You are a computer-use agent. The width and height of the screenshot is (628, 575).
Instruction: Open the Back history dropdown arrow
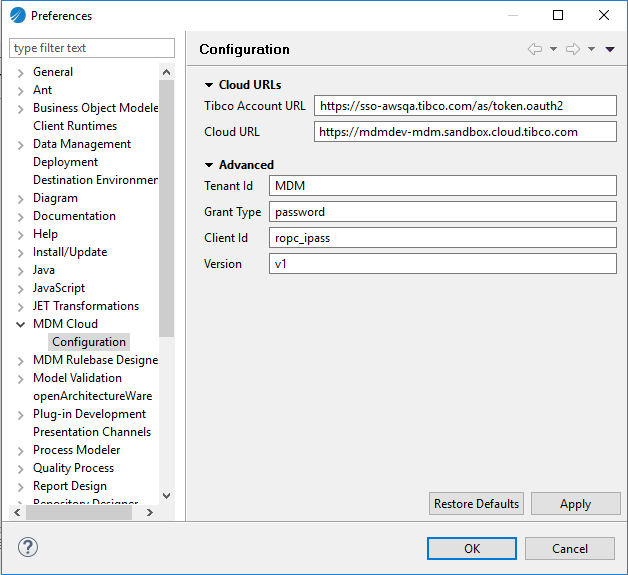tap(553, 49)
